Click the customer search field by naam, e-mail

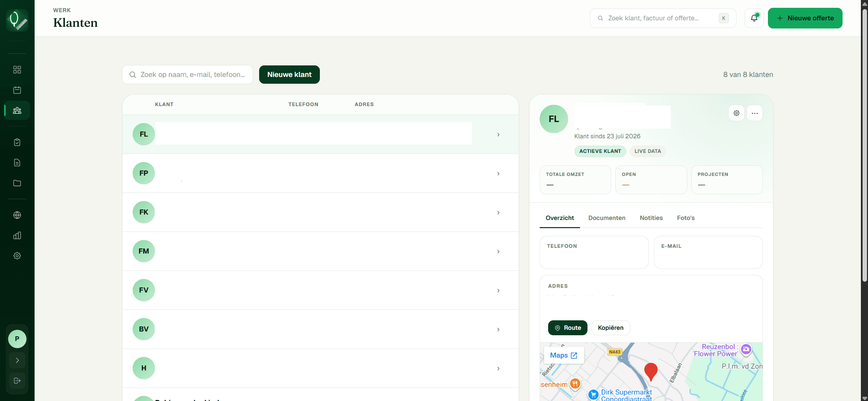tap(188, 75)
